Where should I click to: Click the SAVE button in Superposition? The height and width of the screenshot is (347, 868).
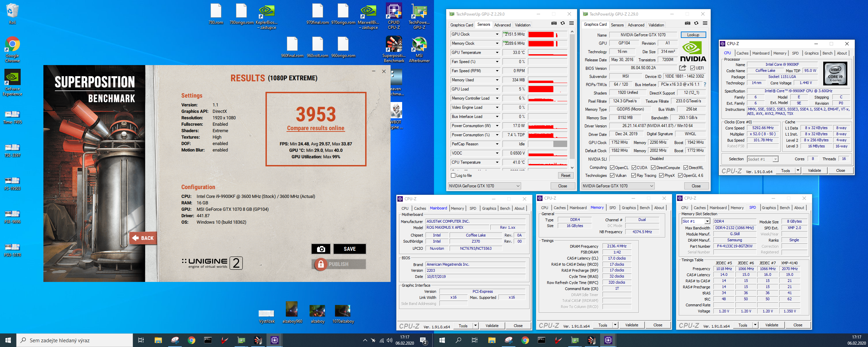[x=350, y=249]
